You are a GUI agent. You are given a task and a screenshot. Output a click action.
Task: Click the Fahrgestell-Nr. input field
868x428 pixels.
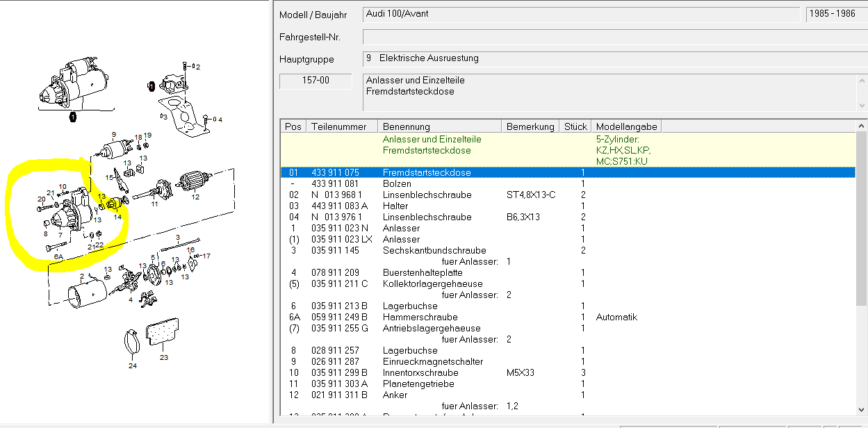pyautogui.click(x=611, y=37)
